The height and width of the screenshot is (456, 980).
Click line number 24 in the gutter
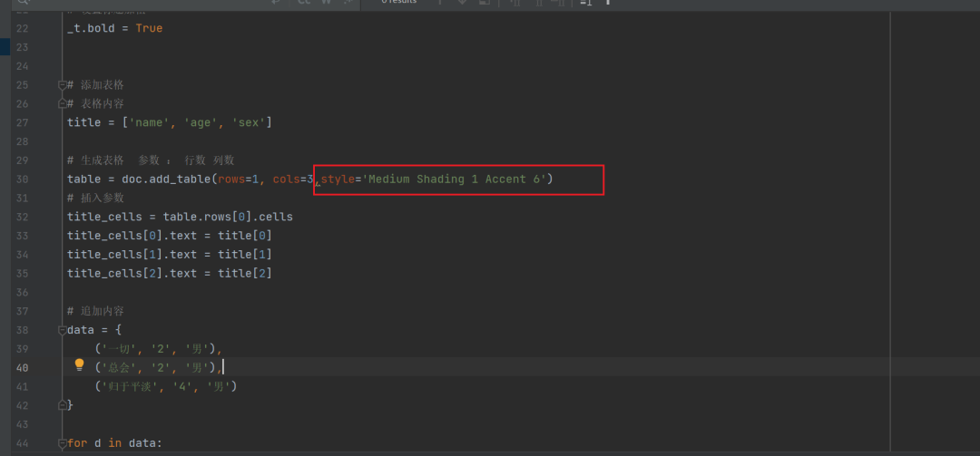click(x=23, y=66)
